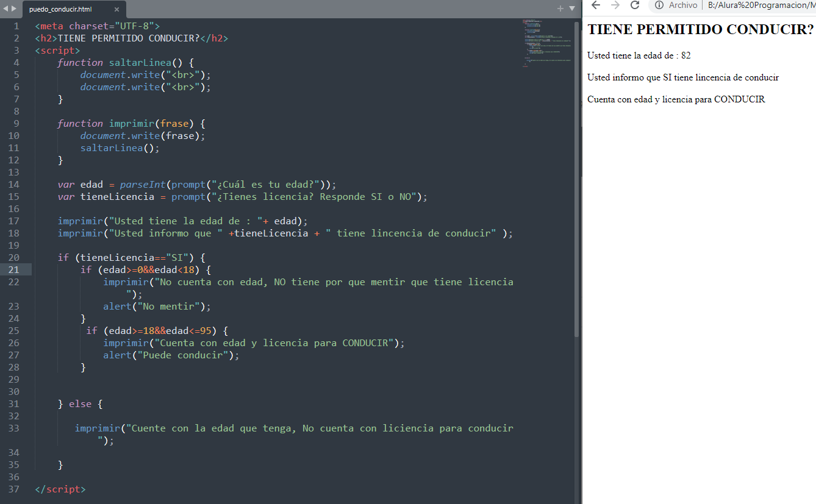Go to previous tab with left arrow
Image resolution: width=816 pixels, height=504 pixels.
(x=6, y=9)
